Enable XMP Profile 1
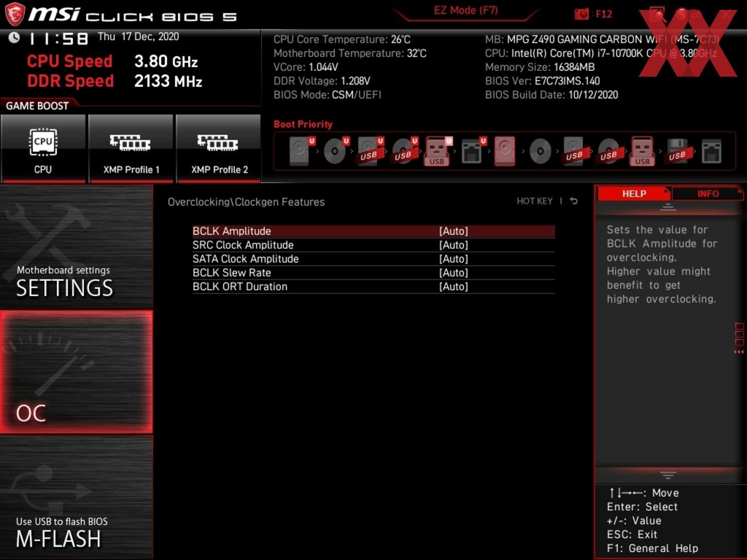Screen dimensions: 747x560 click(131, 148)
